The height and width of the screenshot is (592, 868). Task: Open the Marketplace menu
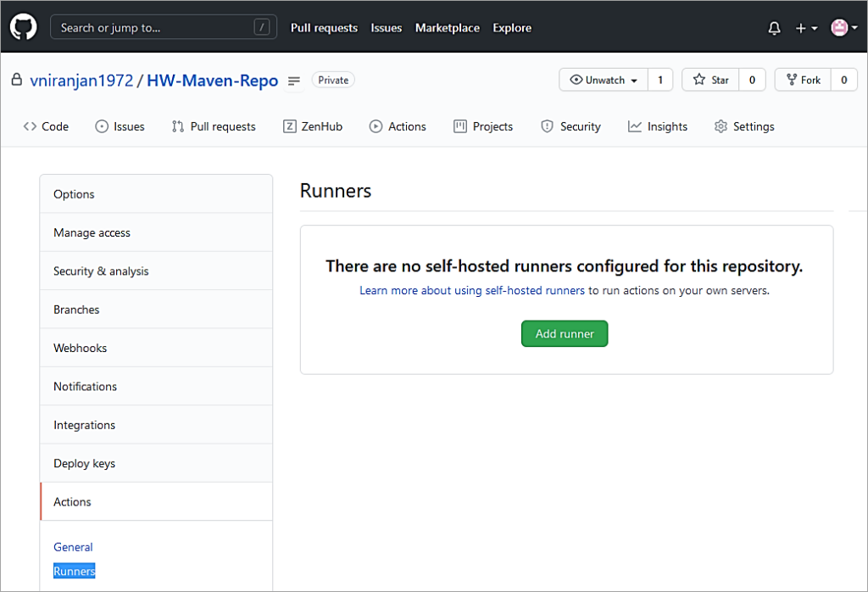pyautogui.click(x=447, y=27)
